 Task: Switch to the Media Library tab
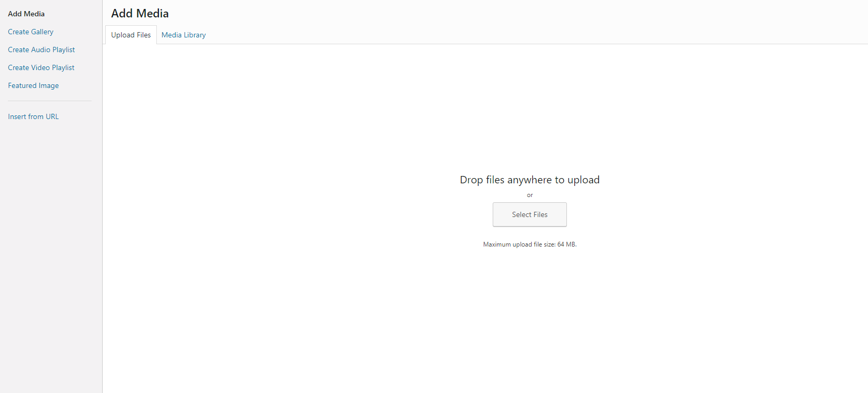pyautogui.click(x=184, y=35)
